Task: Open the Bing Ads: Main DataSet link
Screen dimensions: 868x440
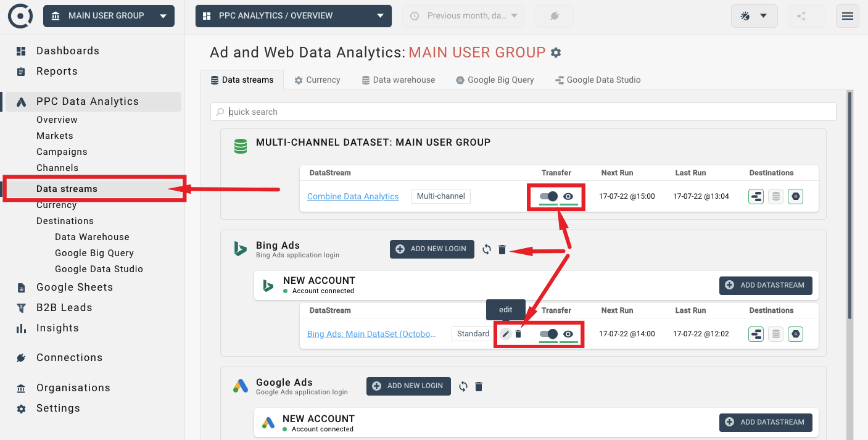Action: [x=371, y=334]
